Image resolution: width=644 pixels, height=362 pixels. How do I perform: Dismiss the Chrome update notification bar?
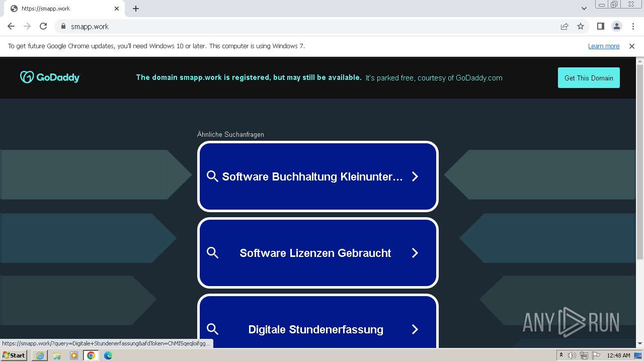(632, 46)
